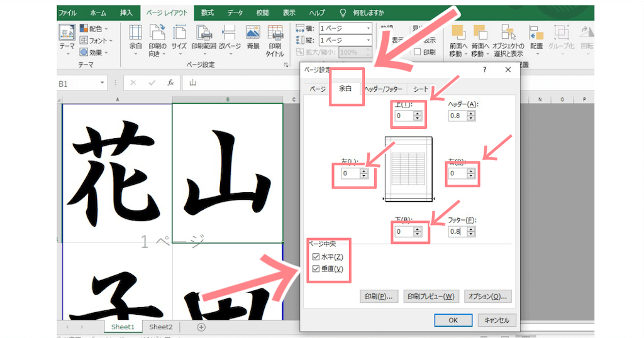Click the フッター footer margin spinner
This screenshot has height=338, width=644.
471,231
